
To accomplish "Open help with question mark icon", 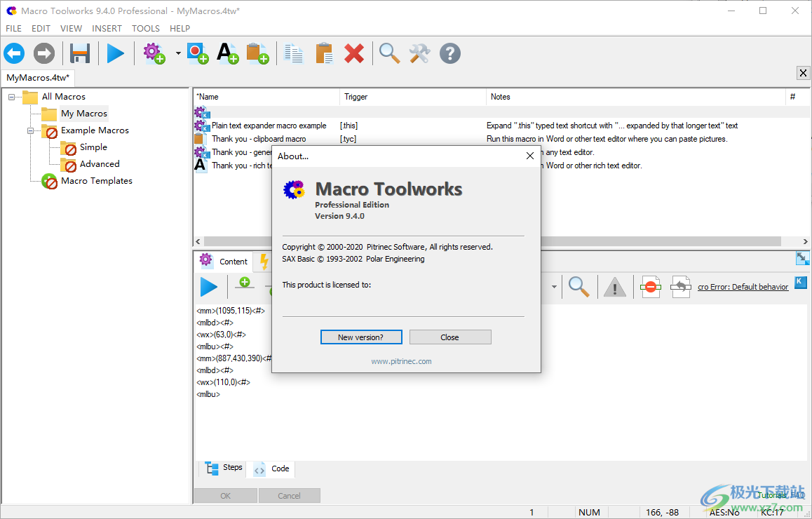I will point(450,53).
